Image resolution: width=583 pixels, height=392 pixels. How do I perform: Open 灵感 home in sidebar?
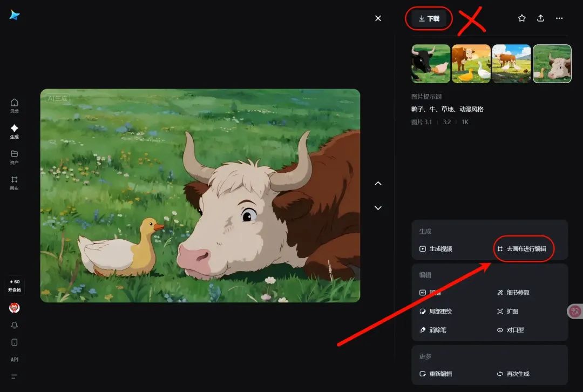14,106
